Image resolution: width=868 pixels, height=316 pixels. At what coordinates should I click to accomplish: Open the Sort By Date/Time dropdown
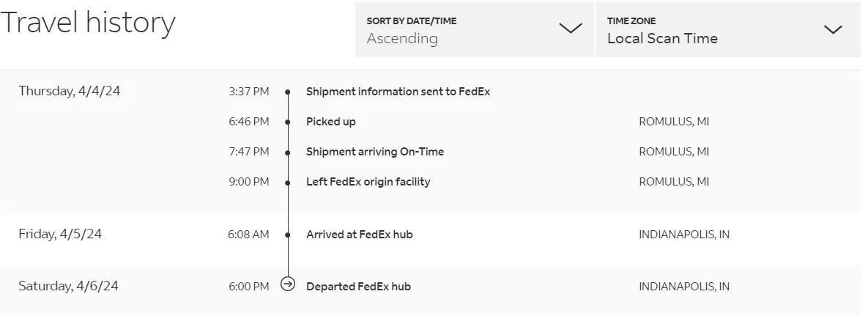point(474,30)
